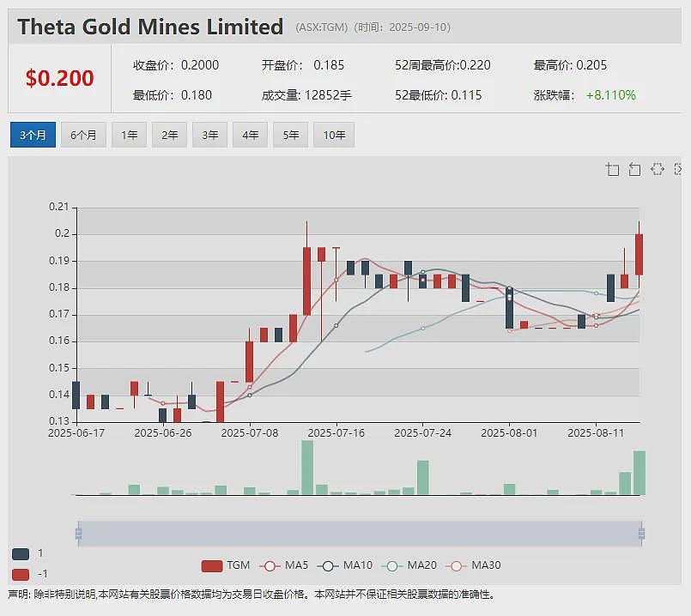The height and width of the screenshot is (616, 691).
Task: Click the middle of the data zoom slider band
Action: pyautogui.click(x=360, y=534)
